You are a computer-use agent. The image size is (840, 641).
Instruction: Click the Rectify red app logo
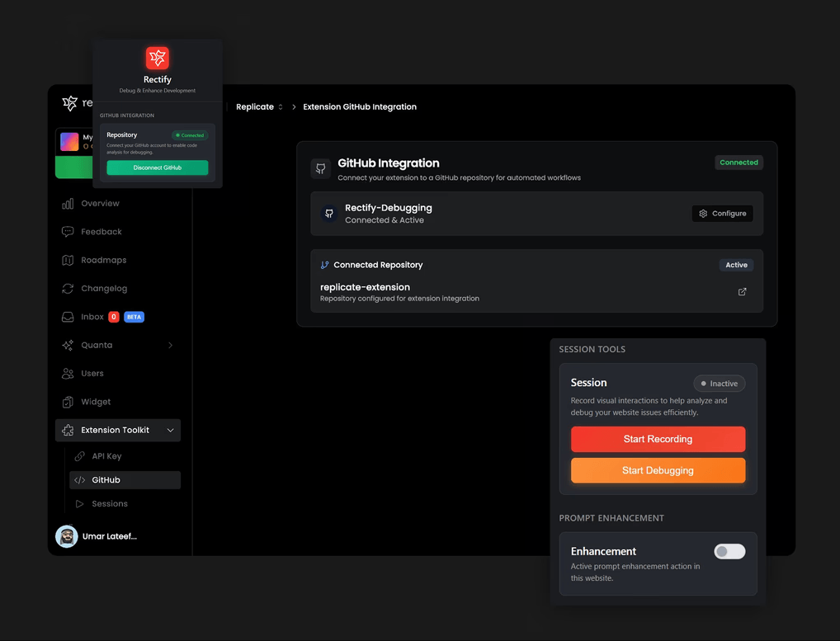(158, 58)
